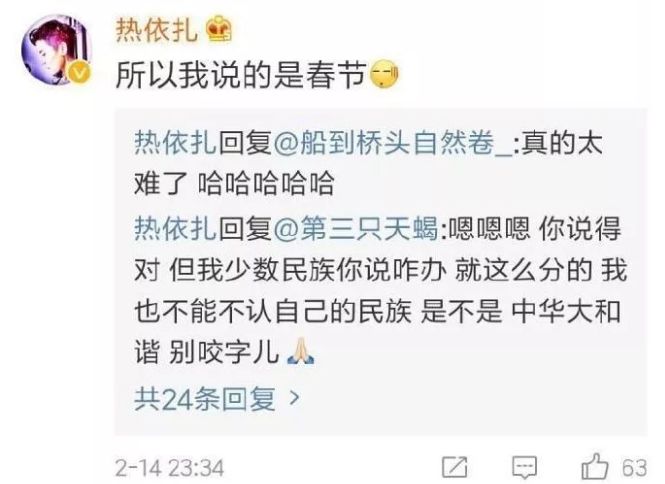Viewport: 665px width, 484px height.
Task: Tap the verified badge on the avatar
Action: [x=80, y=73]
